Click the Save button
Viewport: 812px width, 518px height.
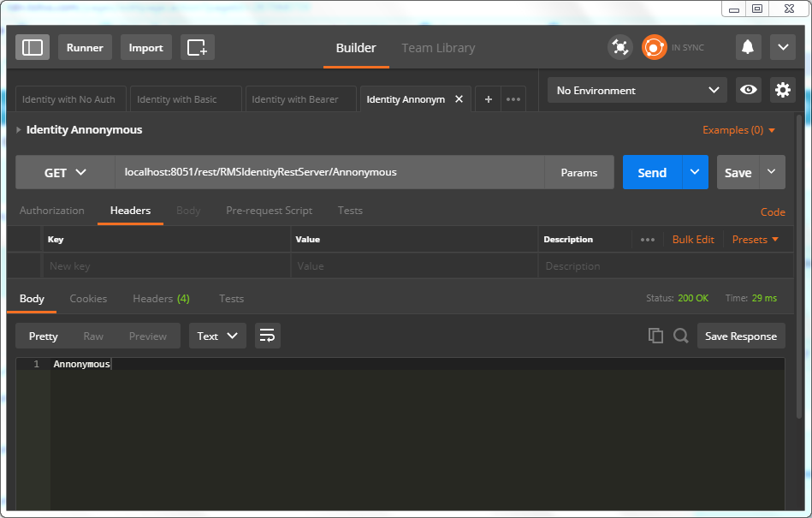738,172
